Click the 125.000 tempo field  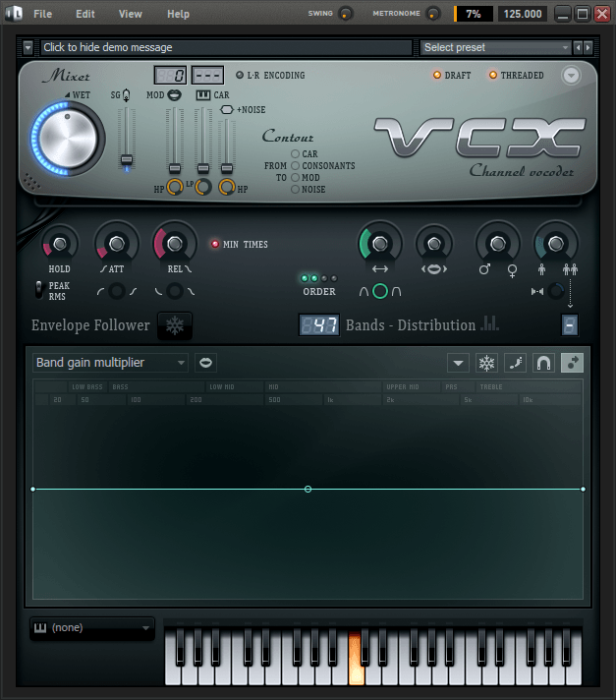click(523, 14)
